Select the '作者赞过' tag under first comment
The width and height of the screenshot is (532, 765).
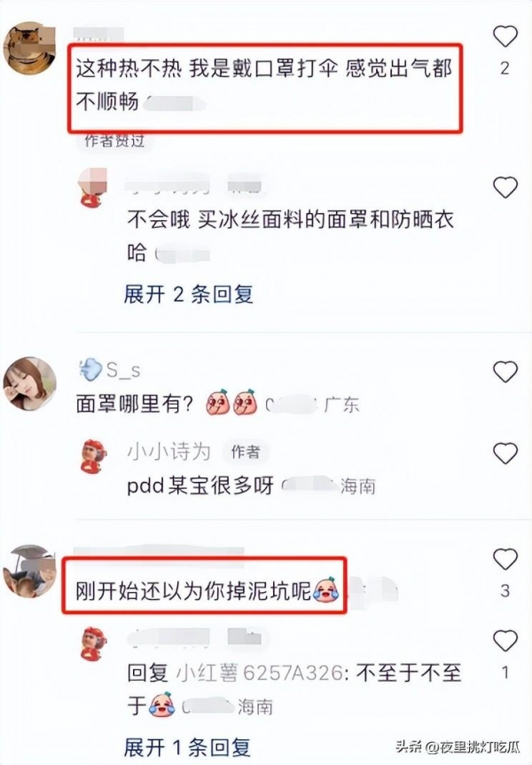[114, 140]
